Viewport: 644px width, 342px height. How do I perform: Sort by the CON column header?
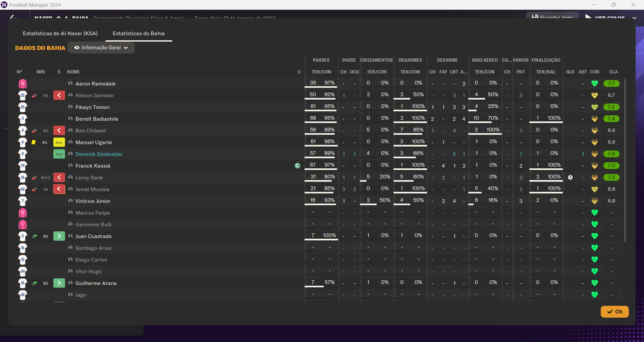594,72
